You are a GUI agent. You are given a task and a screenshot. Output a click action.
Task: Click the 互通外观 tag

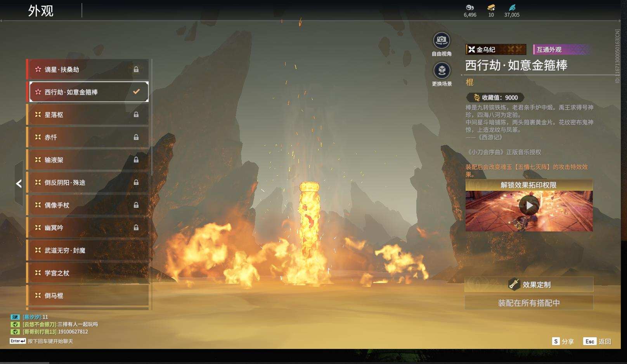(x=562, y=49)
